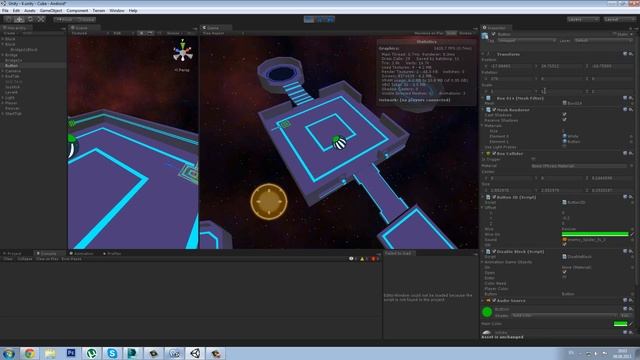This screenshot has height=360, width=640.
Task: Open the Component menu
Action: coord(77,11)
